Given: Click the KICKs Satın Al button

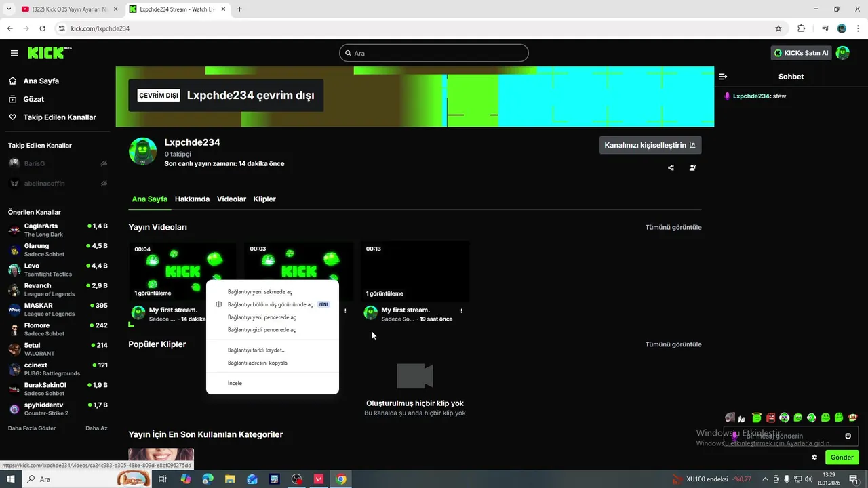Looking at the screenshot, I should 802,53.
